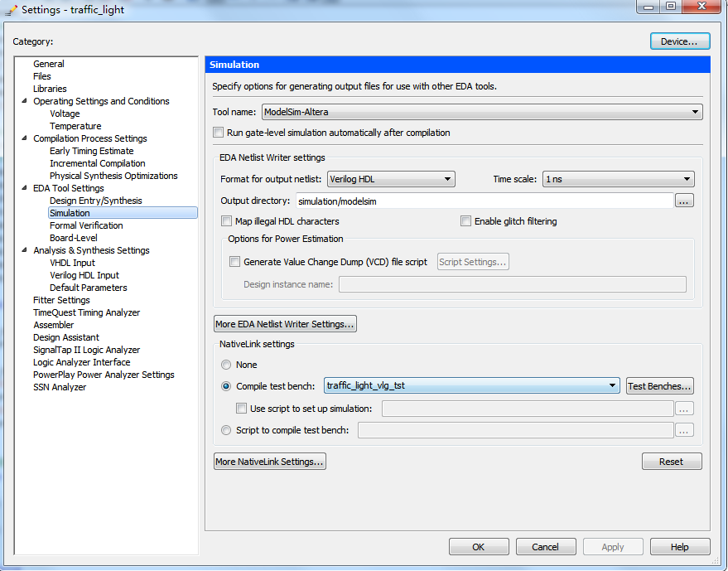The height and width of the screenshot is (571, 728).
Task: Select General category
Action: (x=49, y=64)
